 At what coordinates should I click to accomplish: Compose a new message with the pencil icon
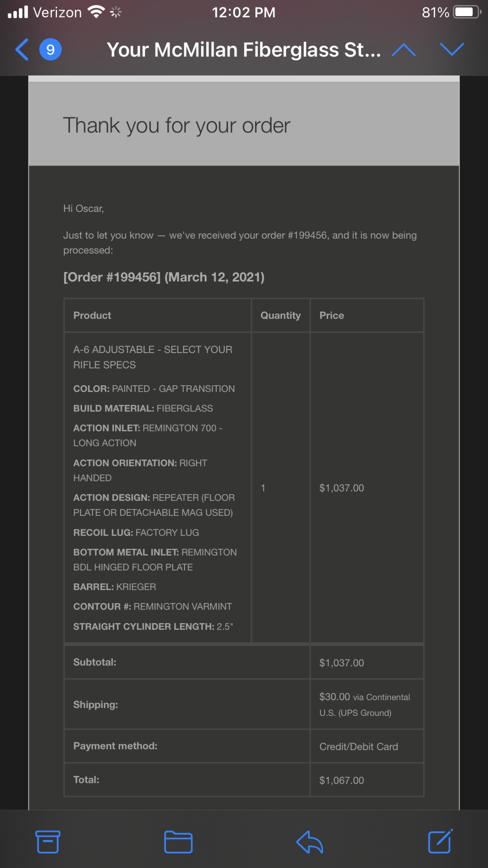440,841
